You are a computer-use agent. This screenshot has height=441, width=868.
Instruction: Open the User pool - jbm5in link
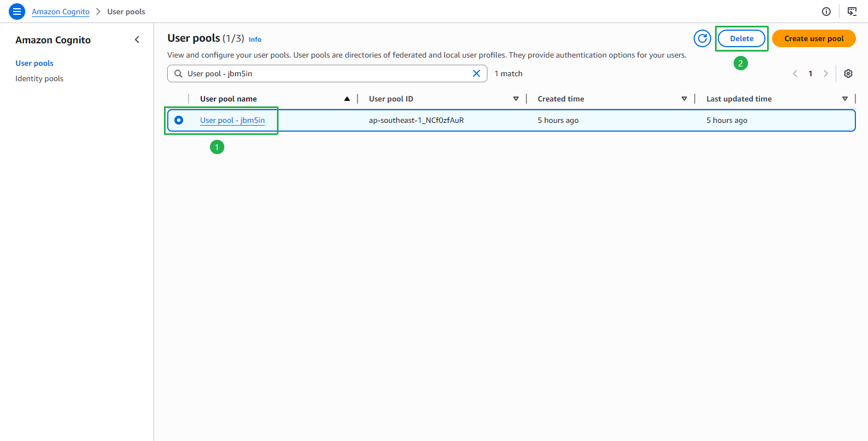pyautogui.click(x=232, y=120)
